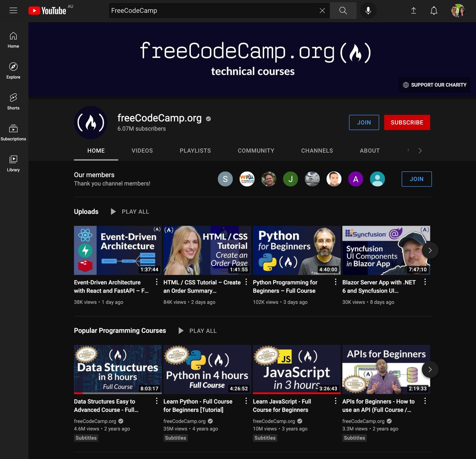Open the hamburger navigation menu

tap(13, 11)
